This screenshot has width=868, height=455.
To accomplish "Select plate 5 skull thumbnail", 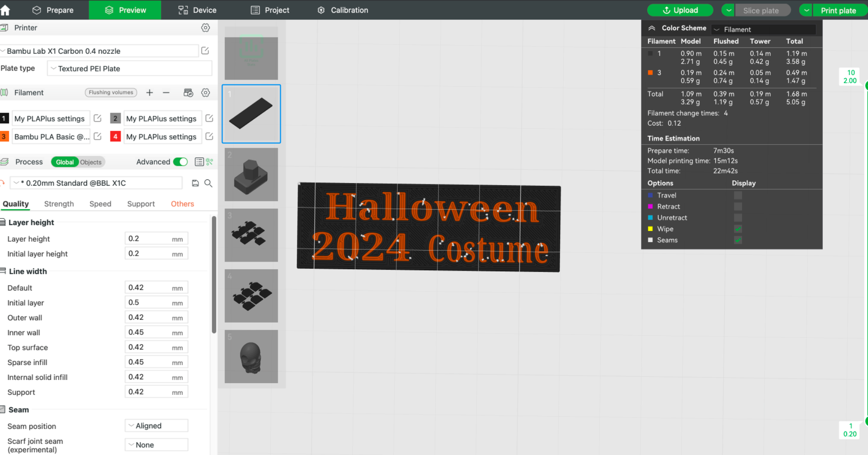I will click(x=251, y=356).
